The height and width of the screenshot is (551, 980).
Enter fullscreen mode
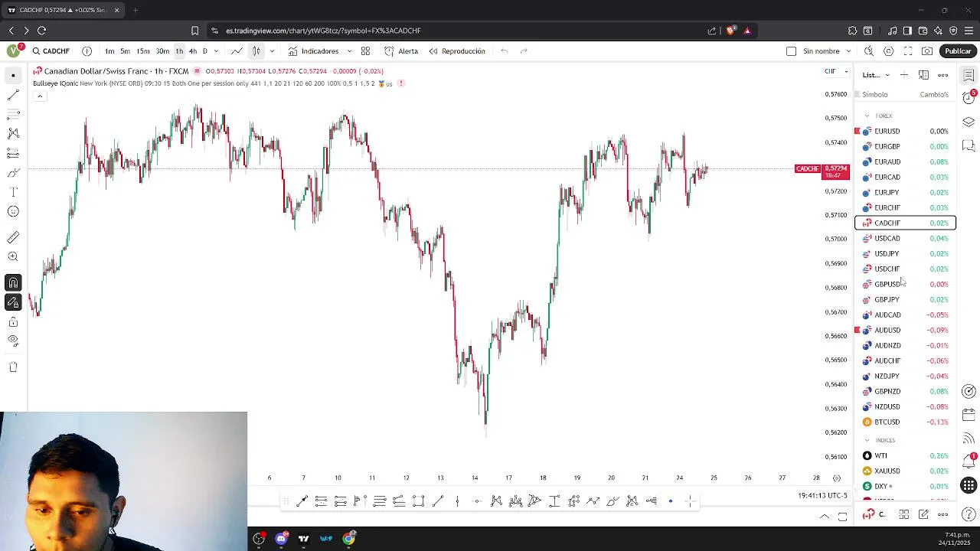coord(908,51)
